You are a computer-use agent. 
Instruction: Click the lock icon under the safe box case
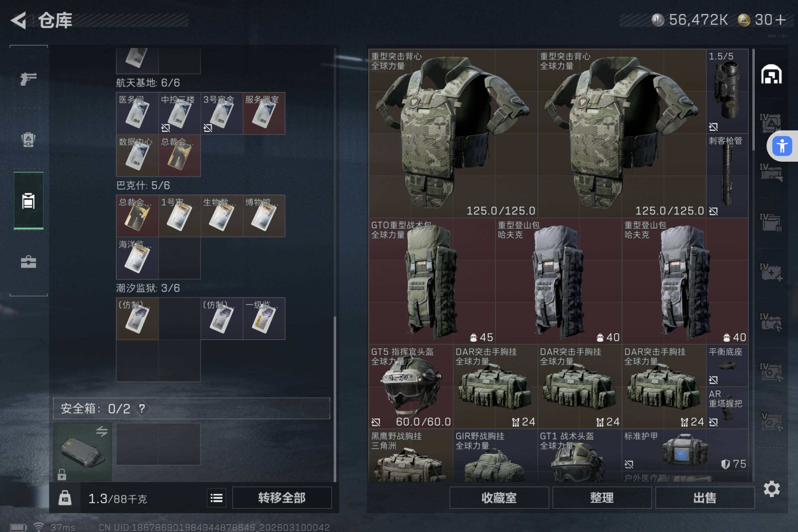62,474
